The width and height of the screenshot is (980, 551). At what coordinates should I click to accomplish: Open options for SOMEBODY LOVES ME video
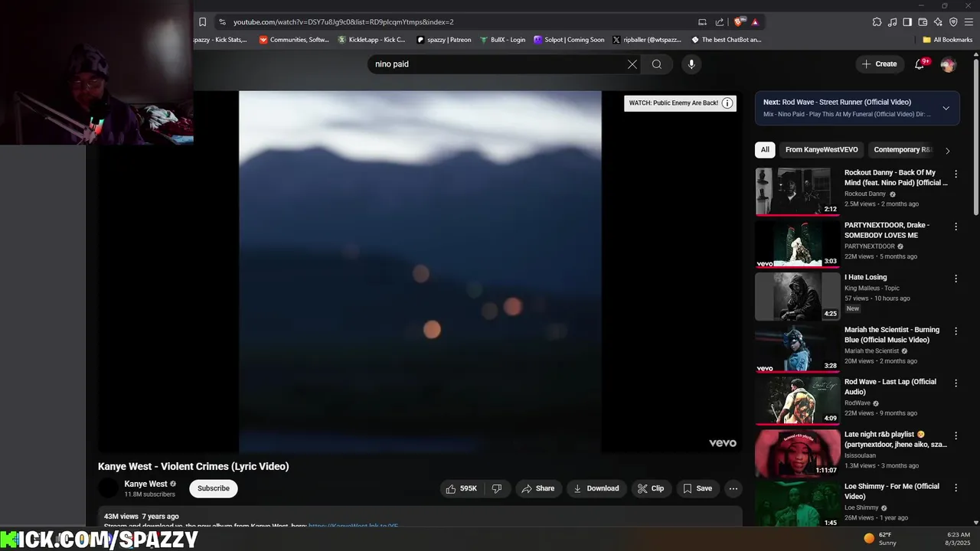coord(955,227)
